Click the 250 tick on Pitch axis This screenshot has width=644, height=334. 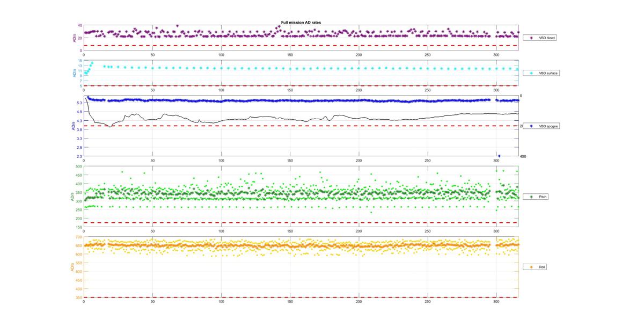[x=79, y=210]
